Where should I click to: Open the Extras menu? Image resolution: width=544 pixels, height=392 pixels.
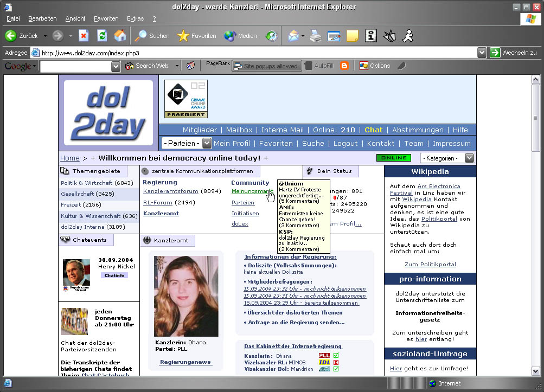(135, 18)
